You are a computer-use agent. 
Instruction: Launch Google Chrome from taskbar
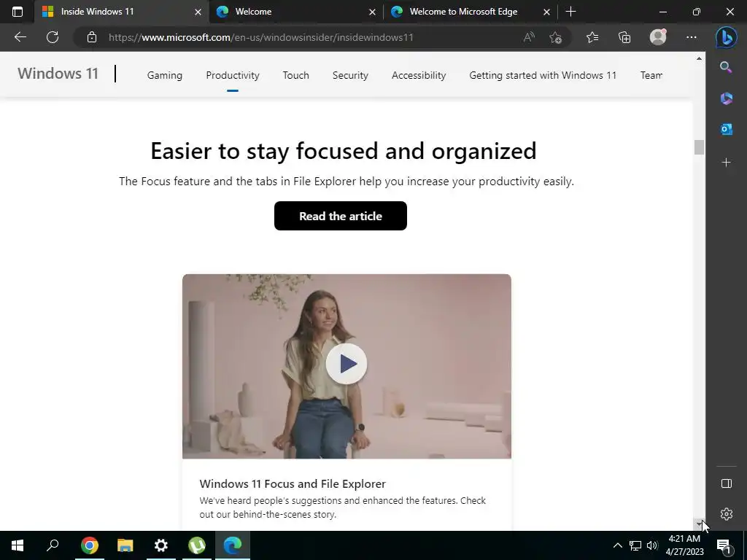point(90,545)
